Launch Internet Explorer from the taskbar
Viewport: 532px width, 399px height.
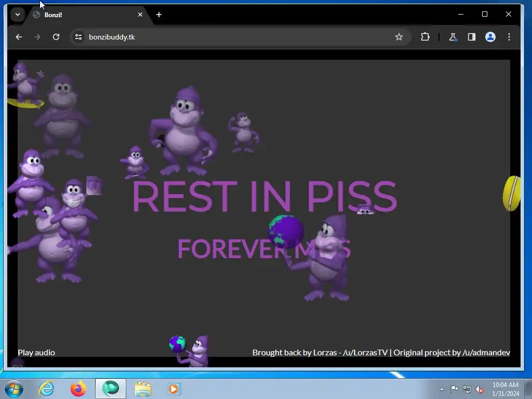tap(46, 389)
